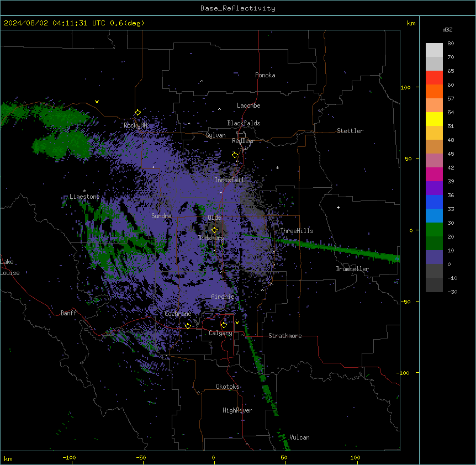Click the -100 tick label on horizontal axis

69,457
